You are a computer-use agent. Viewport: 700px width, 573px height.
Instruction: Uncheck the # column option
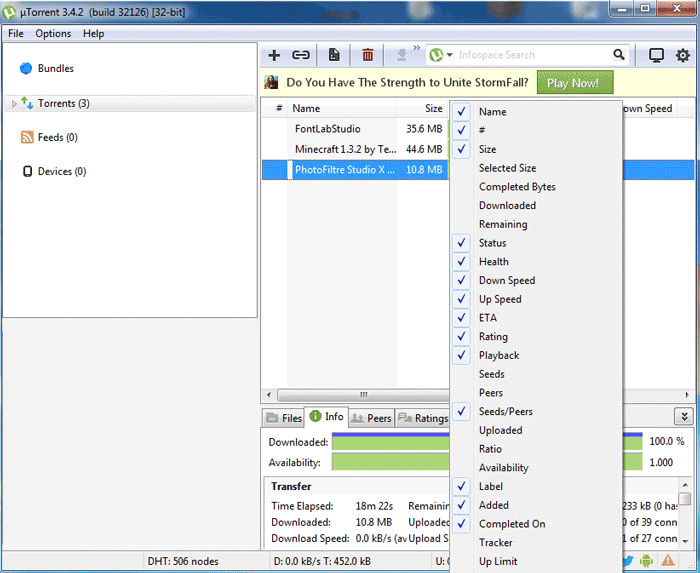click(x=536, y=130)
